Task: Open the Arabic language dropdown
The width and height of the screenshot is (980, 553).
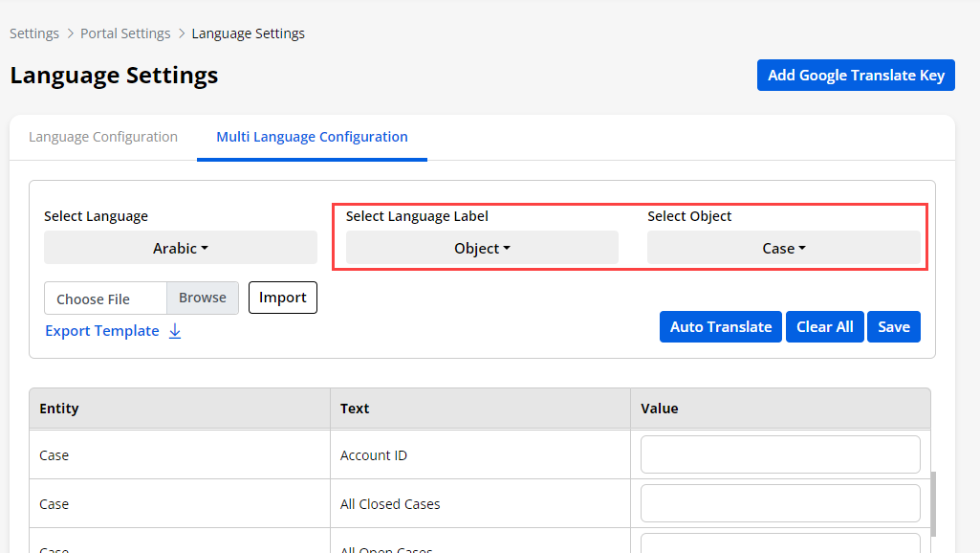Action: pyautogui.click(x=181, y=248)
